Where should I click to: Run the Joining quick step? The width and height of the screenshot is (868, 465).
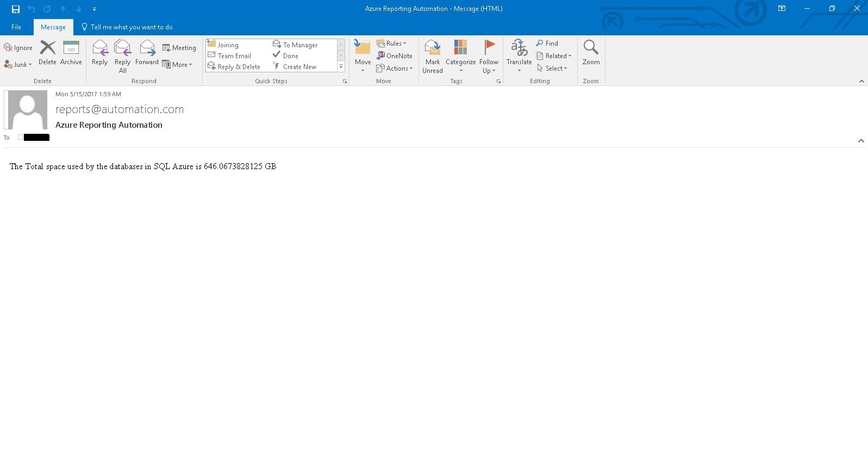(223, 45)
